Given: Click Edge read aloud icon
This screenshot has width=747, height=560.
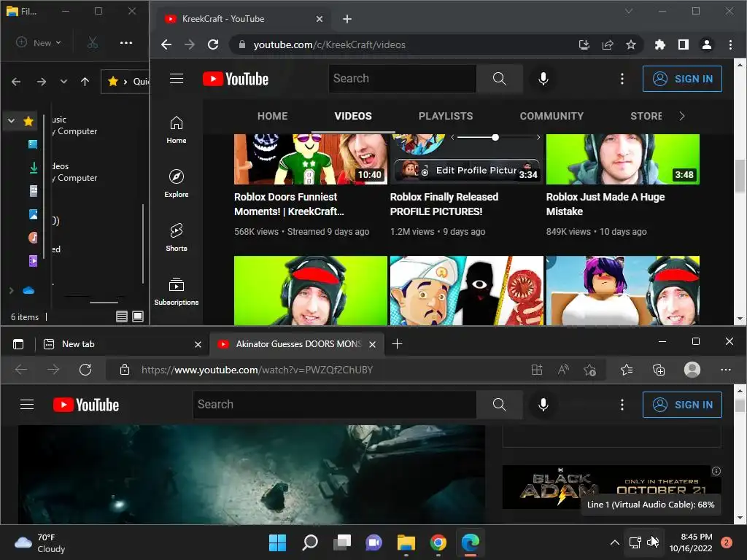Looking at the screenshot, I should click(564, 370).
